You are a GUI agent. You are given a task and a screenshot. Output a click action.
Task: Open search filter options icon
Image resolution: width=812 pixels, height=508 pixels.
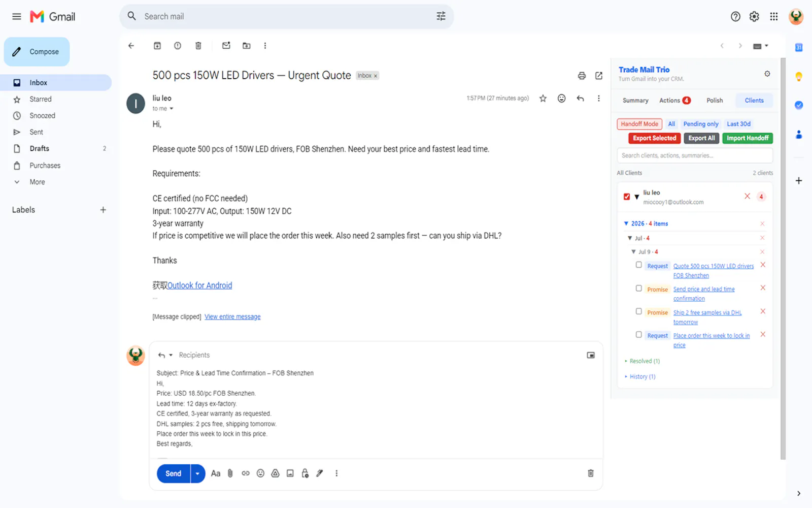(441, 16)
